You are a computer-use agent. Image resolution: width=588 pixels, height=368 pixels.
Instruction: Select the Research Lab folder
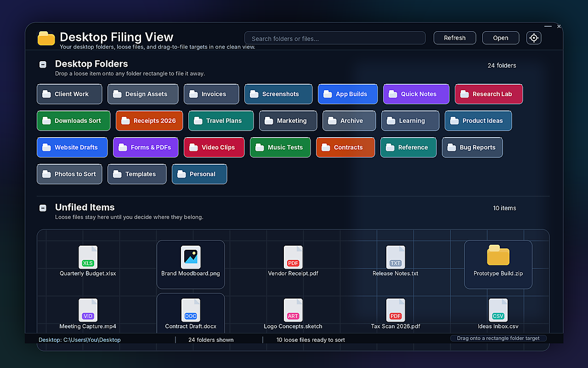[x=489, y=94]
